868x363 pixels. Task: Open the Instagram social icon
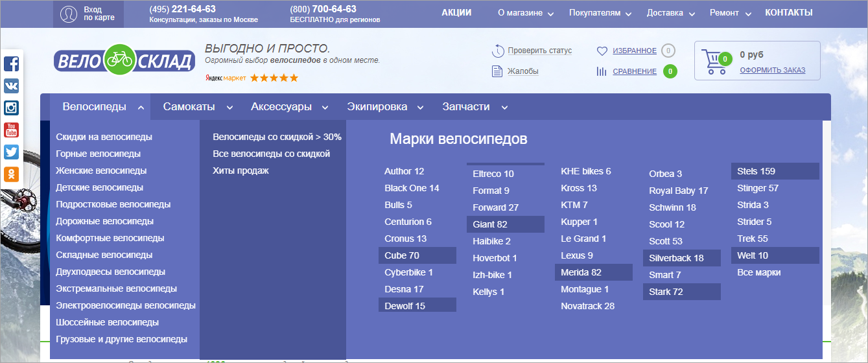(11, 108)
